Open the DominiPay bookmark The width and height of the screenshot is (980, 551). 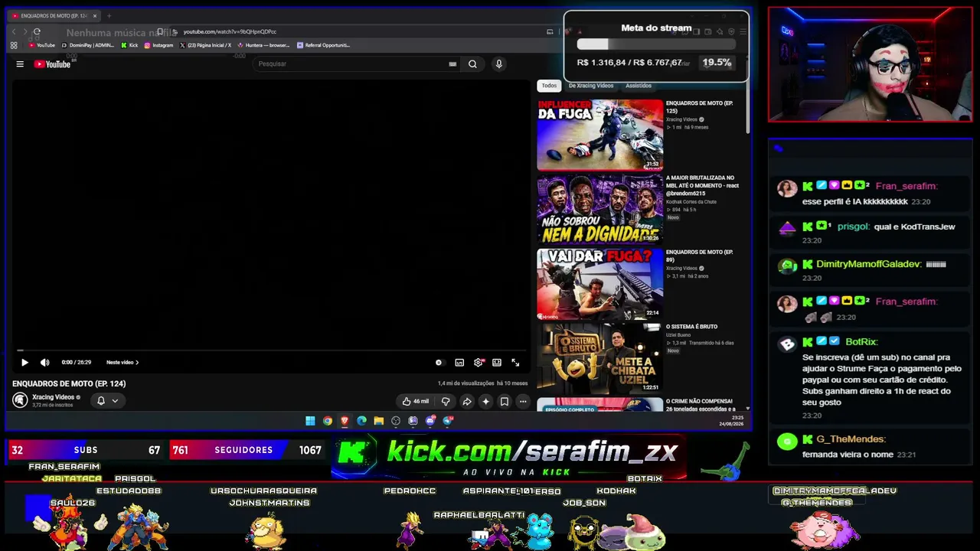coord(87,45)
